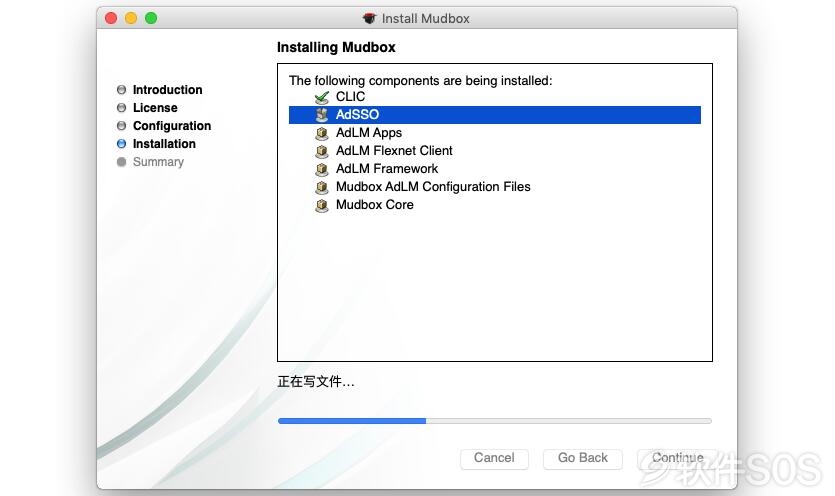Click the package icon beside AdSSO
Viewport: 835px width, 496px height.
point(322,115)
